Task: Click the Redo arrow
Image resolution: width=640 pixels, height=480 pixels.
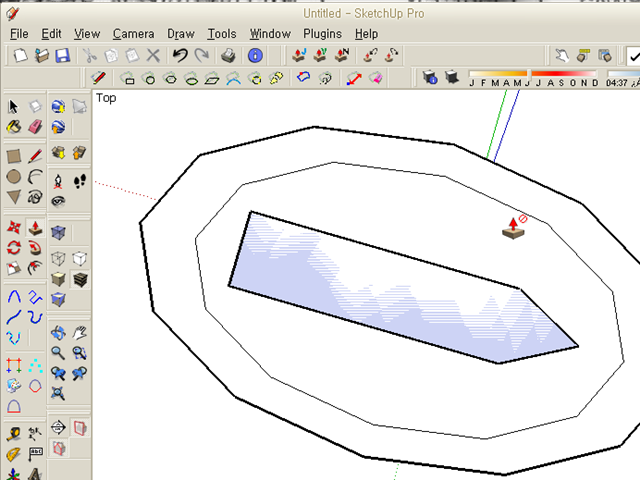Action: (x=202, y=56)
